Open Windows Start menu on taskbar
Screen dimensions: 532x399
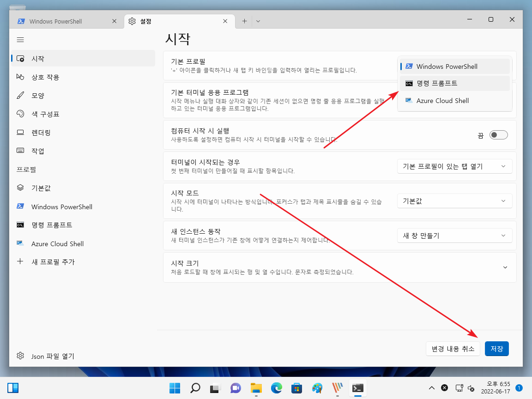[175, 388]
